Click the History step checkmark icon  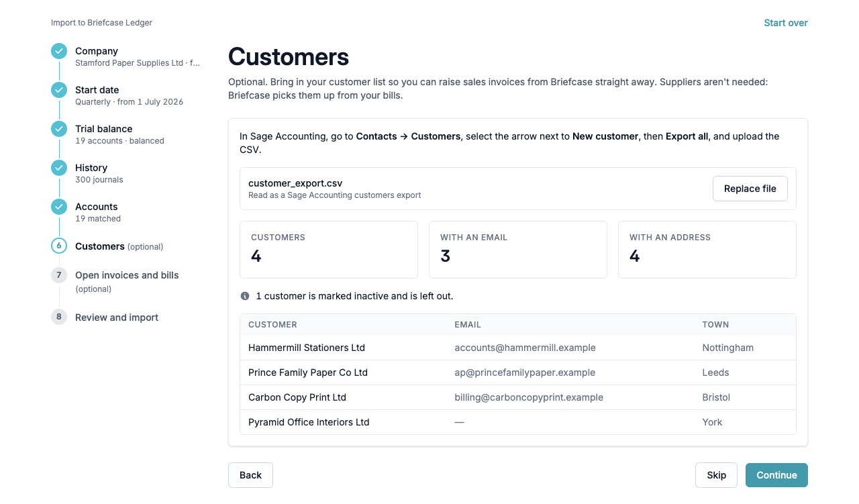(59, 168)
